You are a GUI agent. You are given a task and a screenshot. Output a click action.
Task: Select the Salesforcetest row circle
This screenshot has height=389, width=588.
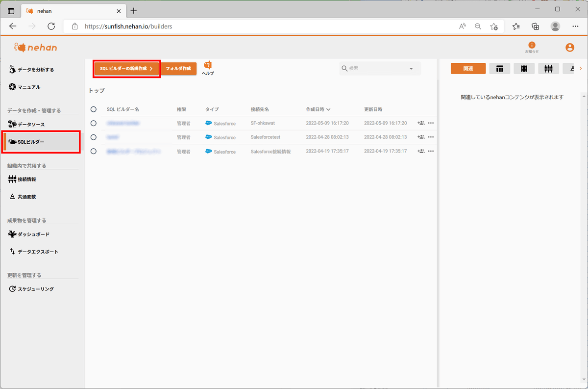coord(94,137)
